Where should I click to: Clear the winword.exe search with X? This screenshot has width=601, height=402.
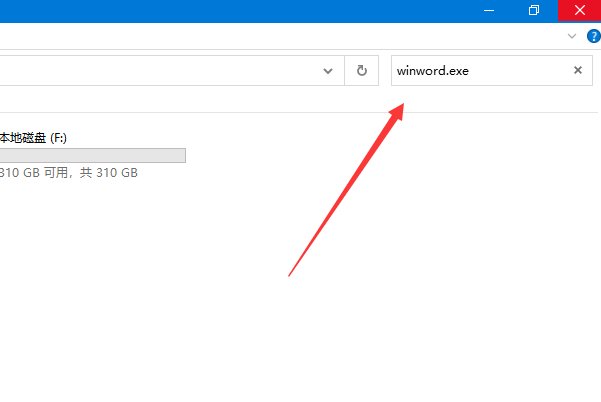[577, 71]
